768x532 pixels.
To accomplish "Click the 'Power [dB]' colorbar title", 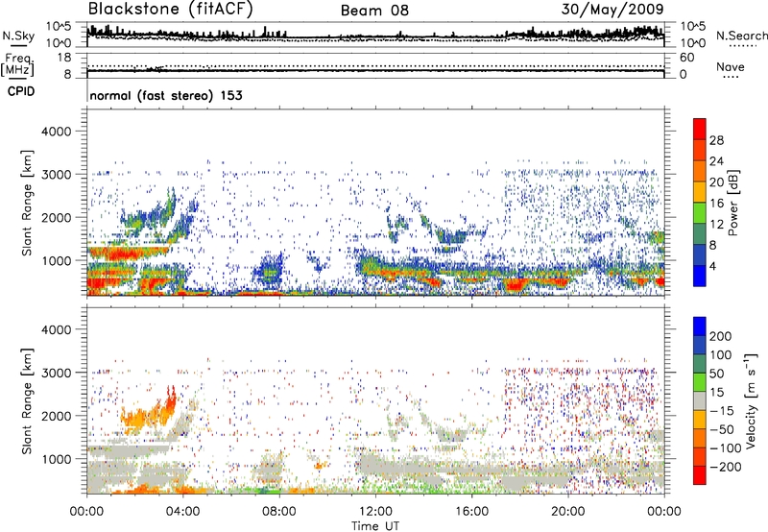I will coord(733,203).
